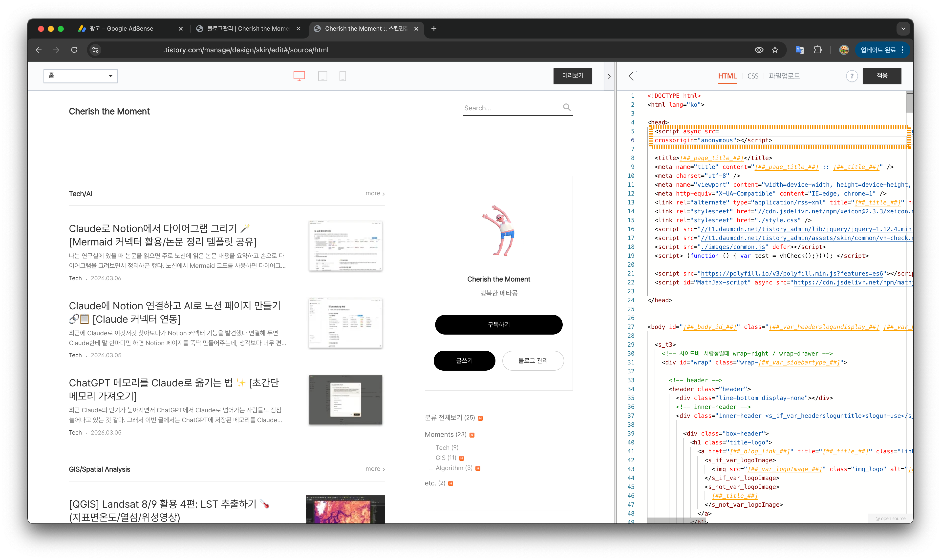Open a new browser tab with plus
This screenshot has width=941, height=560.
434,29
